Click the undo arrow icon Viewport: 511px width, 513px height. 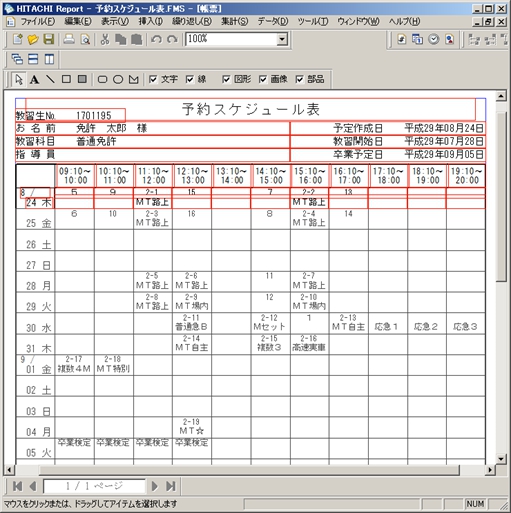pyautogui.click(x=156, y=39)
